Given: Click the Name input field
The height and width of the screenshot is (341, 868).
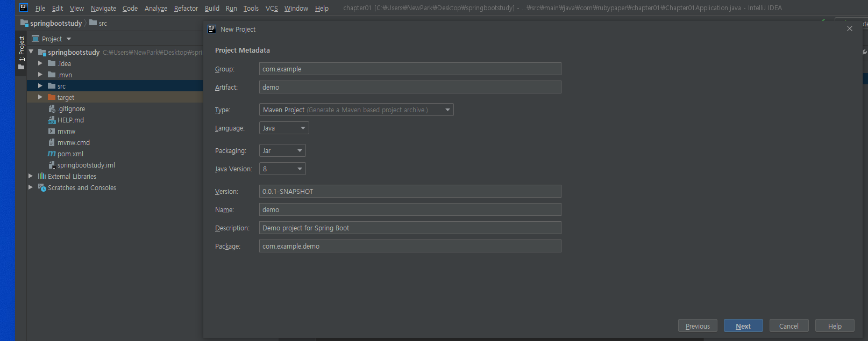Looking at the screenshot, I should coord(410,209).
